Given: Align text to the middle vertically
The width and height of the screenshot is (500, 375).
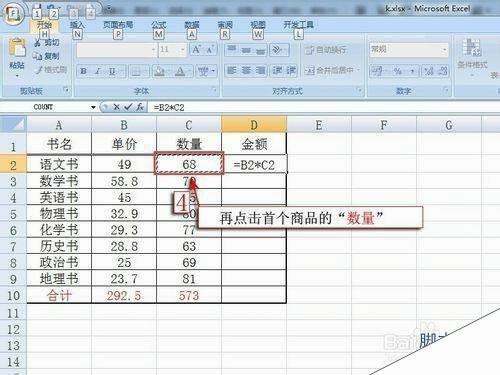Looking at the screenshot, I should tap(246, 50).
